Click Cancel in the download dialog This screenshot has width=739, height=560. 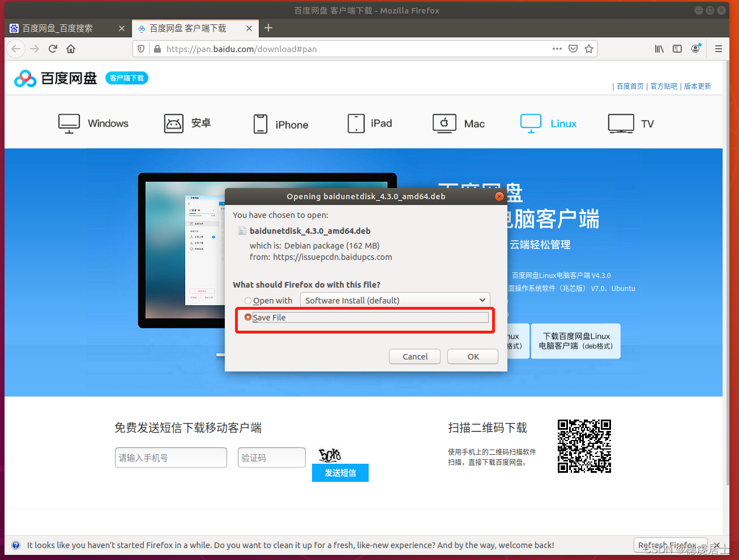coord(415,357)
